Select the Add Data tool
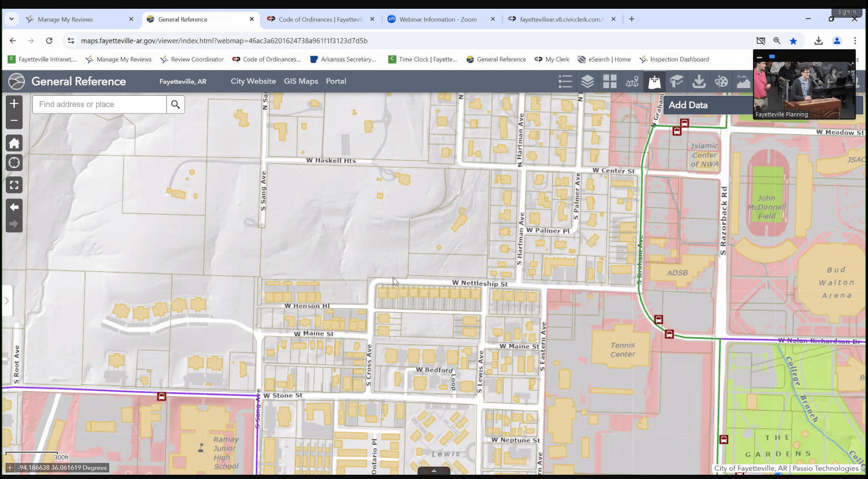 point(654,81)
